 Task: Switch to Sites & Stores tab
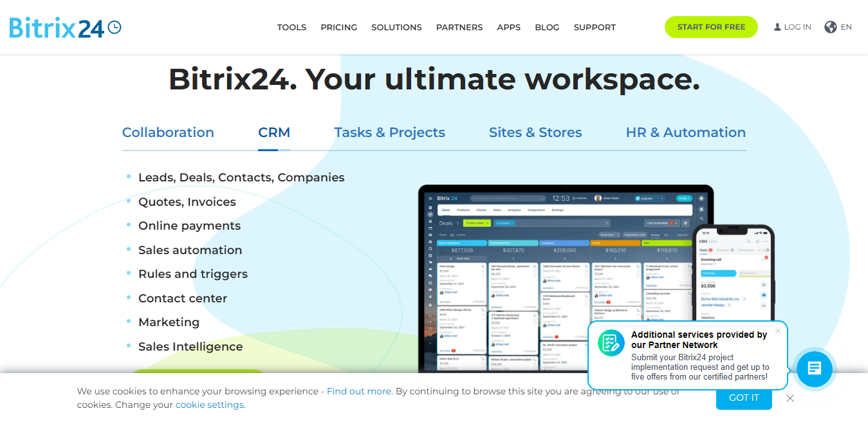(x=535, y=133)
